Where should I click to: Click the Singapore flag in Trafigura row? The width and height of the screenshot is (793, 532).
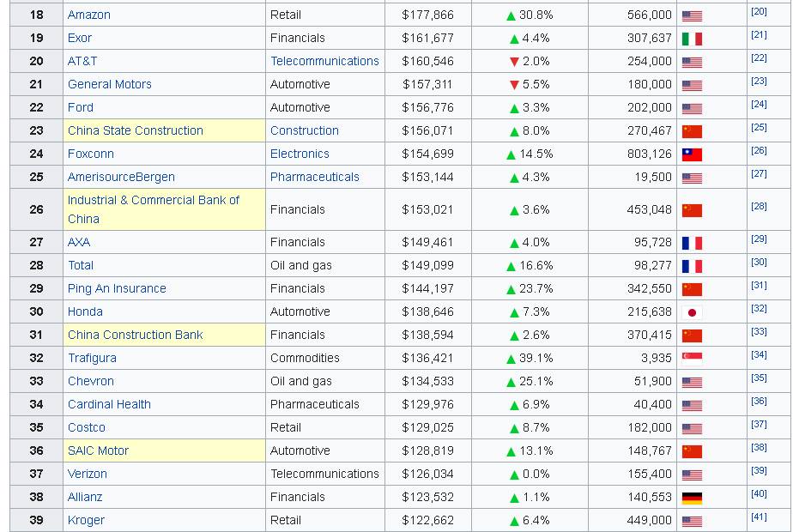coord(692,359)
